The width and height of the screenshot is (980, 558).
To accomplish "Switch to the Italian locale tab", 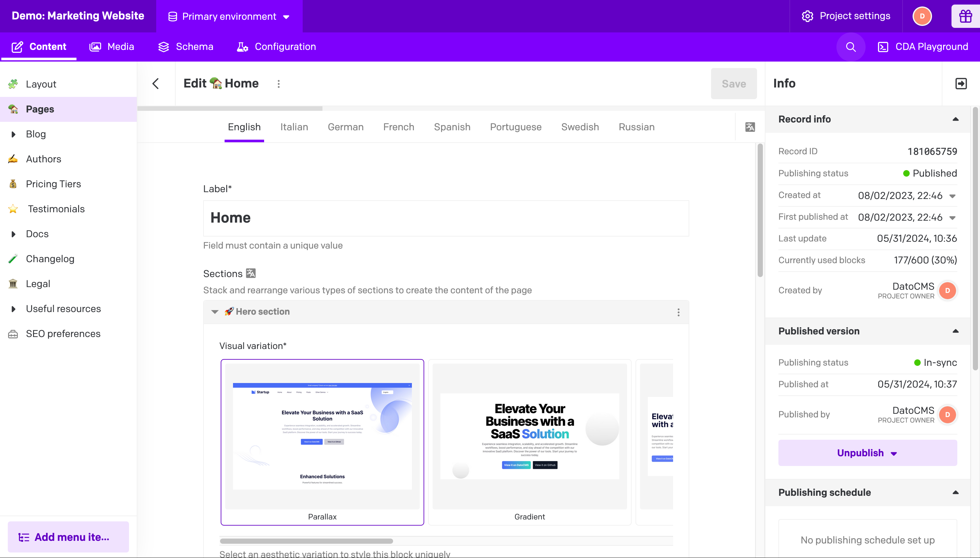I will tap(294, 127).
